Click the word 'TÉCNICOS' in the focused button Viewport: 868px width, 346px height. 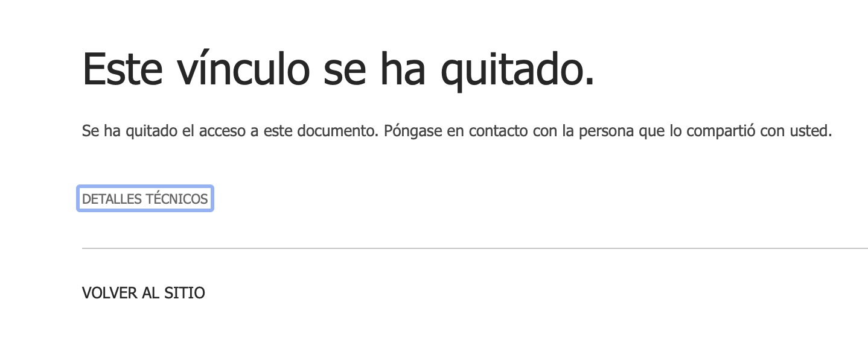pyautogui.click(x=177, y=199)
